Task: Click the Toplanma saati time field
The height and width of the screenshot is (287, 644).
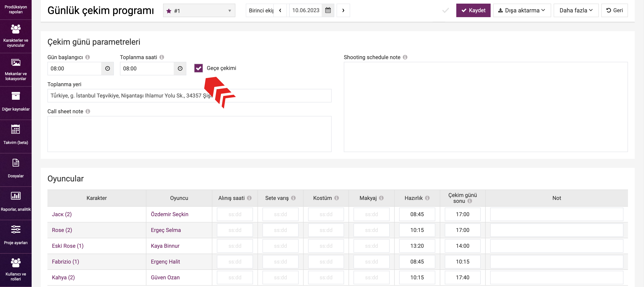Action: (147, 68)
